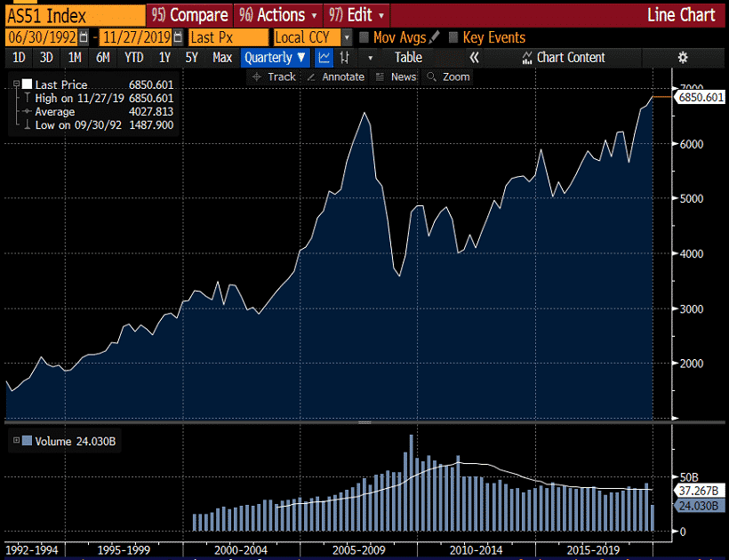This screenshot has width=729, height=560.
Task: Click the 06/30/1992 start date field
Action: [x=40, y=37]
